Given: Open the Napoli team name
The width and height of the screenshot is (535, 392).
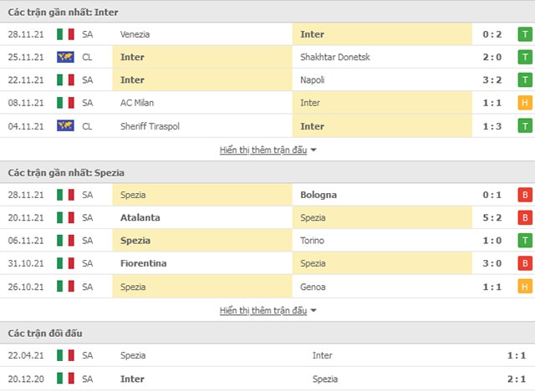Looking at the screenshot, I should click(x=312, y=80).
